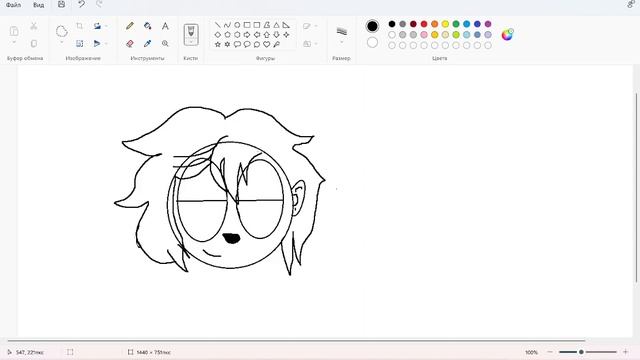640x360 pixels.
Task: Select the Triangle shape
Action: (276, 25)
